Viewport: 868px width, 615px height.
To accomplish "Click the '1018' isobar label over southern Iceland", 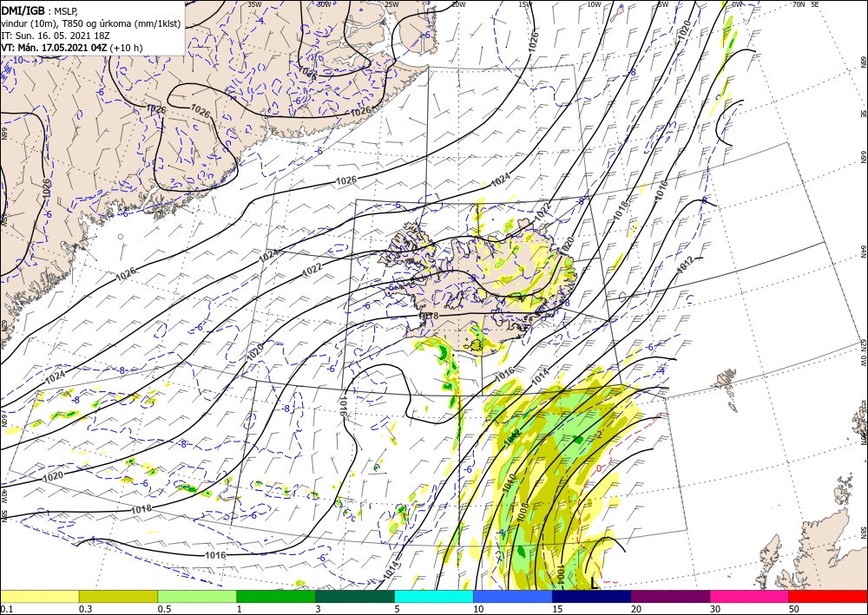I will (429, 316).
